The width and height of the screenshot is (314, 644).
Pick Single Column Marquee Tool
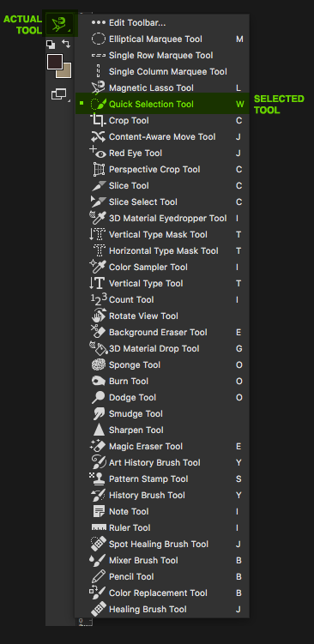tap(162, 71)
